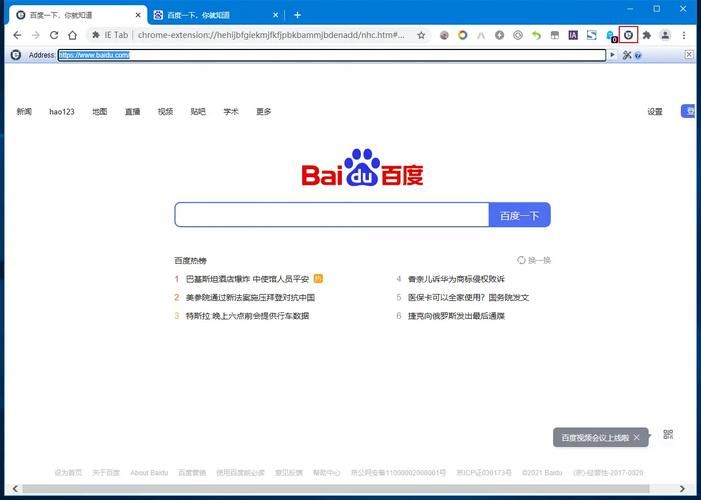The image size is (701, 500).
Task: Click the IE Tab logo beside Address label
Action: 16,55
